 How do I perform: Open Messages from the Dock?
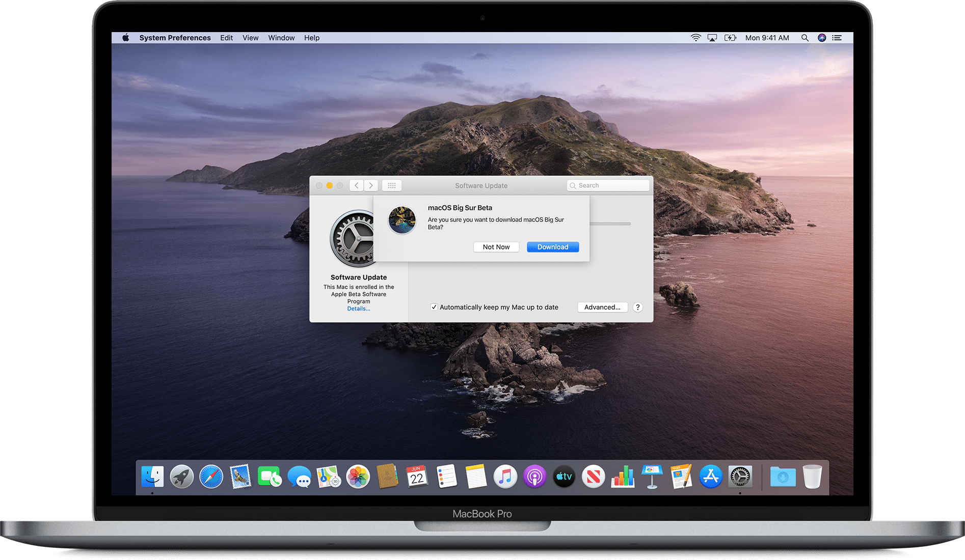click(299, 477)
